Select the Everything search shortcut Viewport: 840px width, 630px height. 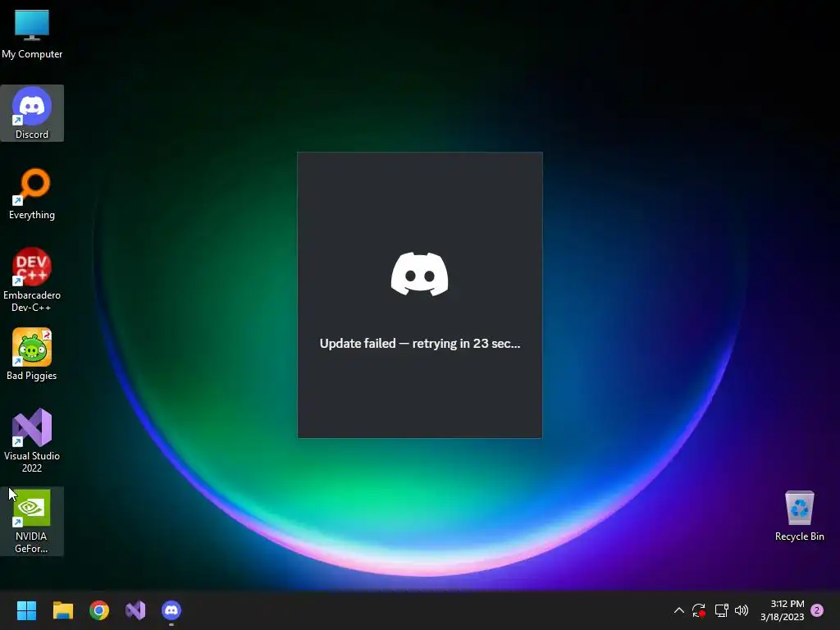pyautogui.click(x=32, y=194)
